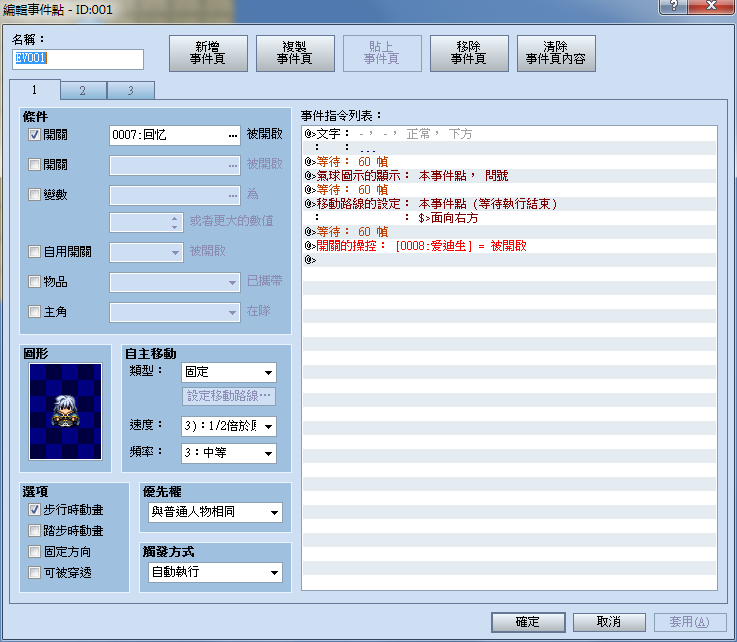Select the empty @> command line
737x642 pixels.
tap(510, 259)
